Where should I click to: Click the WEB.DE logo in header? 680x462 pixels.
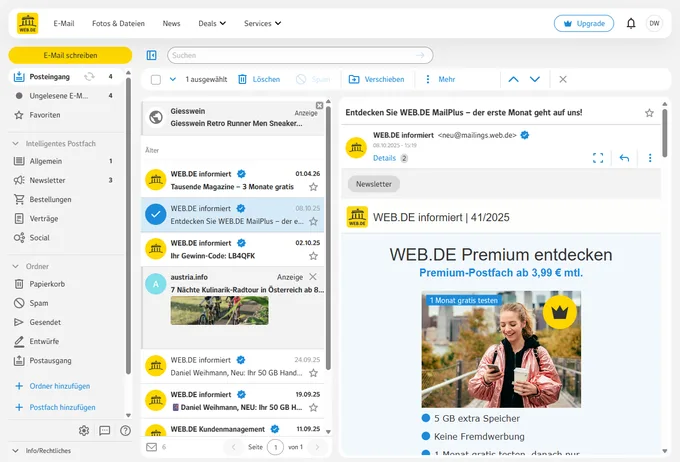click(27, 23)
